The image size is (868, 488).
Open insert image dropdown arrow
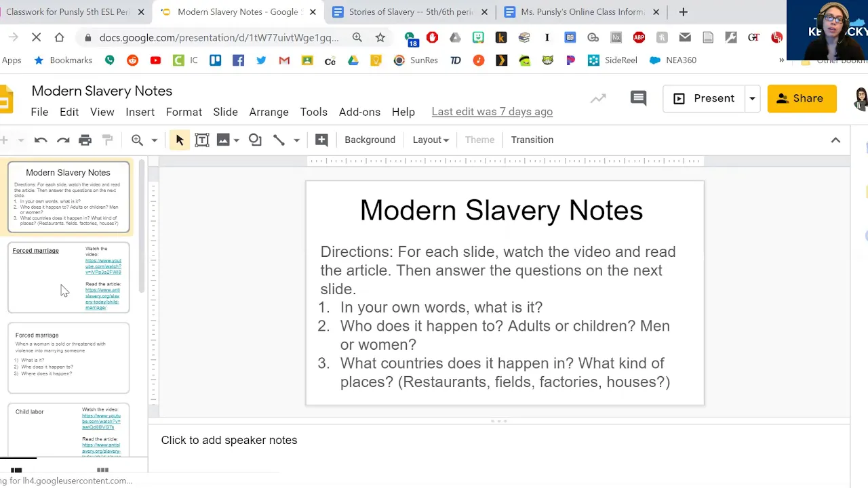click(x=236, y=140)
